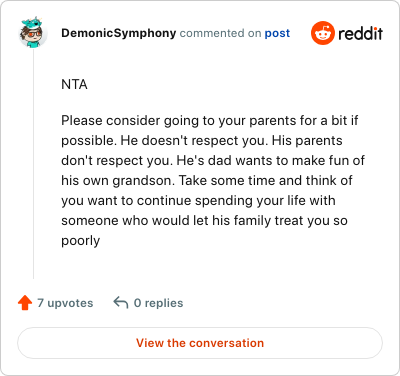Click the "commented on" gray text
The width and height of the screenshot is (400, 376).
(x=220, y=33)
